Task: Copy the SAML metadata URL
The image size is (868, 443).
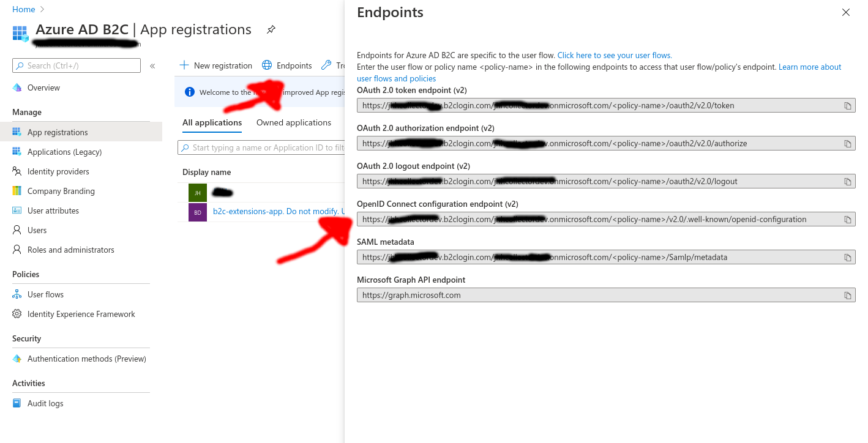Action: click(848, 258)
